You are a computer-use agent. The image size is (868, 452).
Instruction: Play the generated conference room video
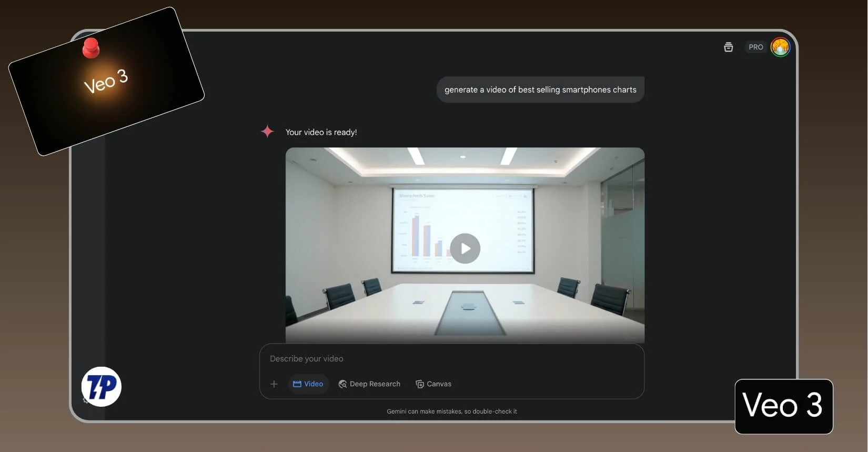(x=465, y=248)
